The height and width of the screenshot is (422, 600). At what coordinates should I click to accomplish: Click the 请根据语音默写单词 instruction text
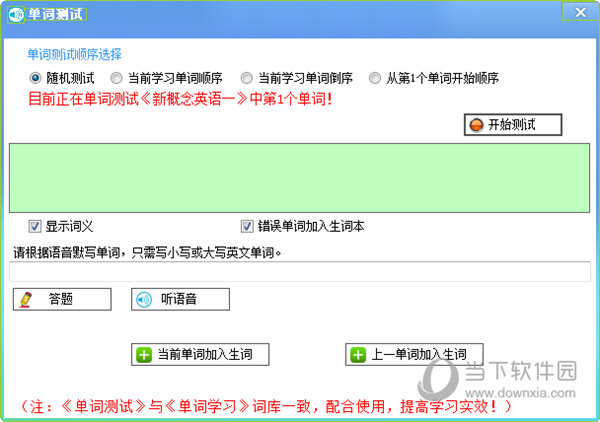(x=147, y=253)
